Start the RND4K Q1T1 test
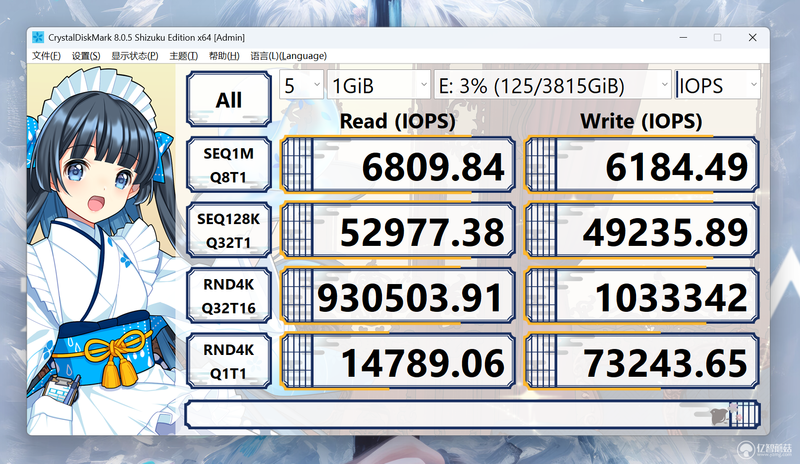The width and height of the screenshot is (800, 464). (x=229, y=361)
